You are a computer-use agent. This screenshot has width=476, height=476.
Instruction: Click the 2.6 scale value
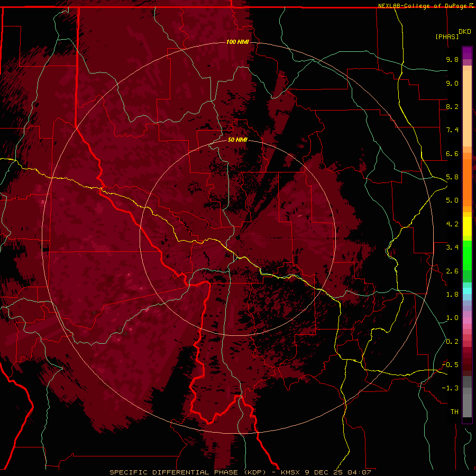coord(452,271)
